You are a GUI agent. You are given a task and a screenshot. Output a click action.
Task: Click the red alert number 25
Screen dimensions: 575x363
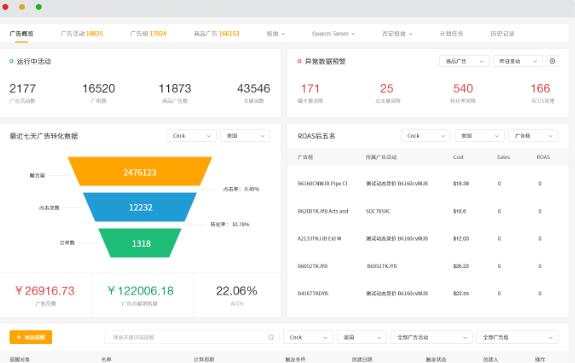coord(387,88)
